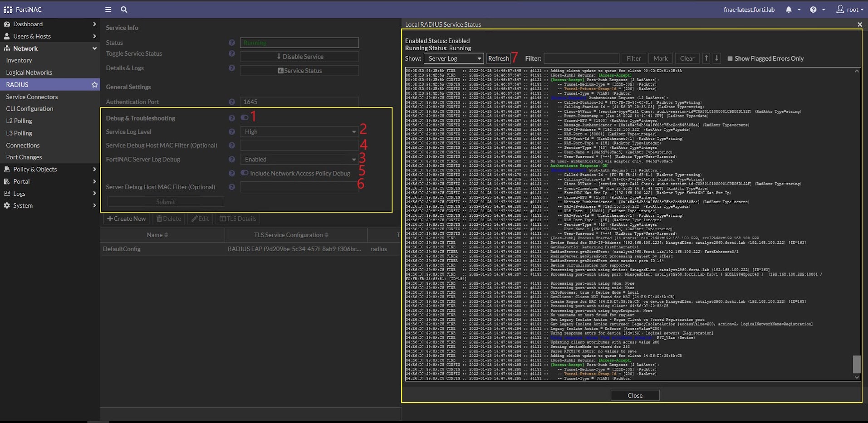This screenshot has width=868, height=423.
Task: Toggle Include Network Access Policy Debug
Action: [x=245, y=173]
